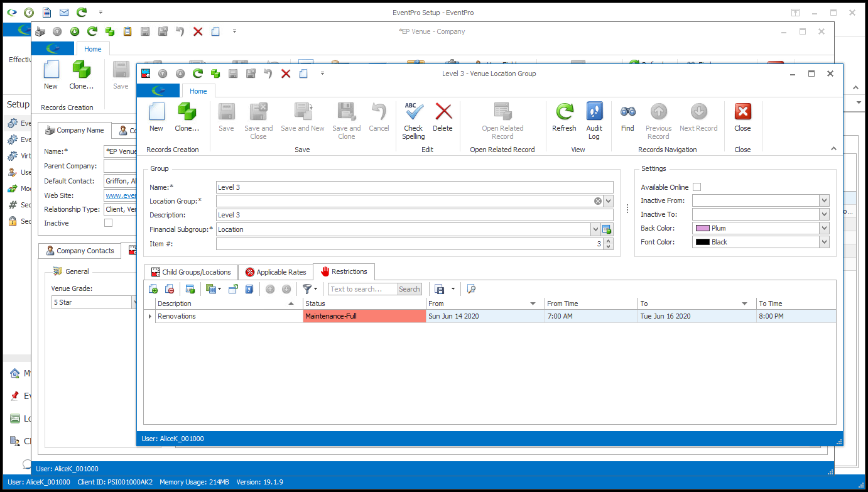Click the Cancel arrow in the Save group
This screenshot has width=868, height=492.
[x=379, y=118]
